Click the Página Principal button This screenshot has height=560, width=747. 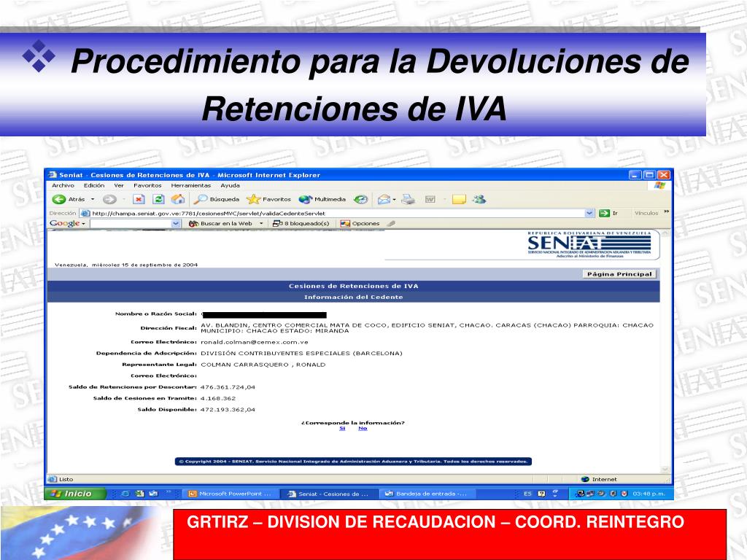619,274
